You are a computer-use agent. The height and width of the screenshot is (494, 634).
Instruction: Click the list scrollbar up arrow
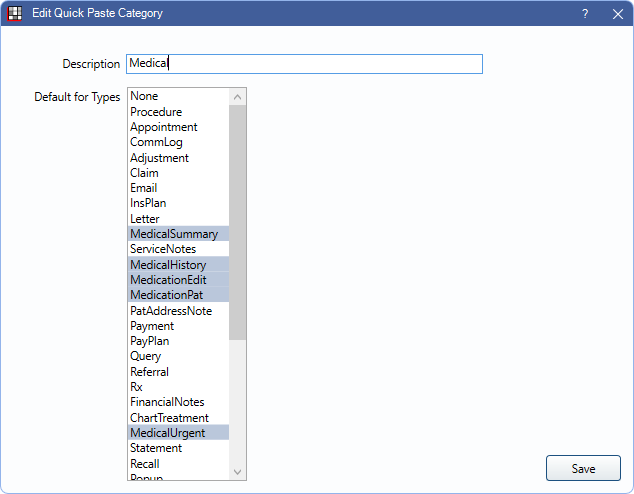point(237,97)
